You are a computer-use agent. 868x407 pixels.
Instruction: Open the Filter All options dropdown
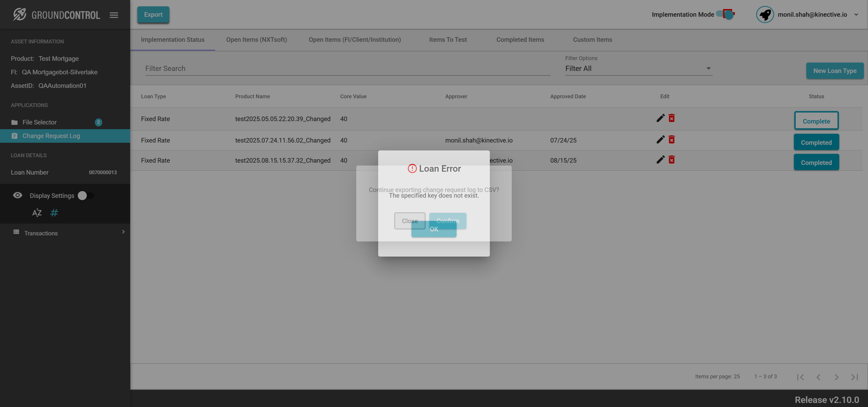coord(638,68)
